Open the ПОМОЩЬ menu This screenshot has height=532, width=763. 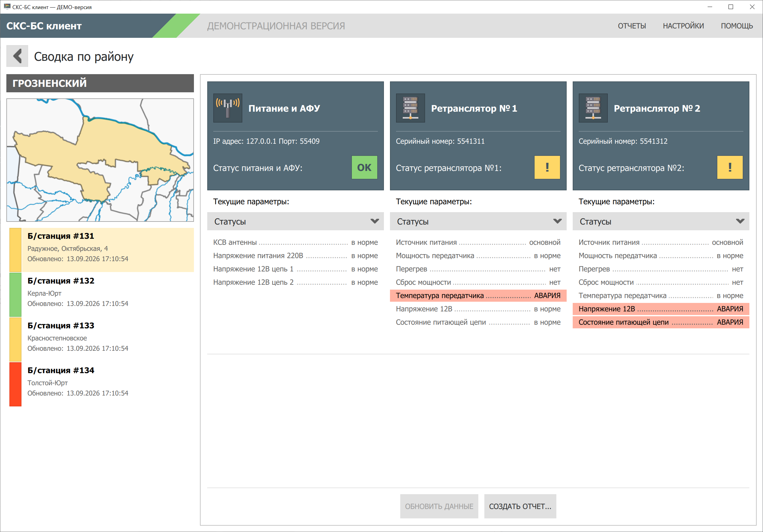pos(737,26)
